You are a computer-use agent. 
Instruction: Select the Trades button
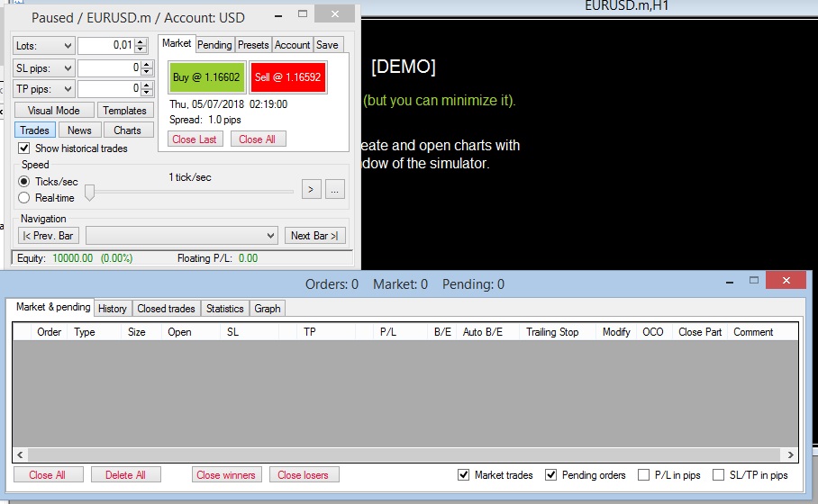click(34, 130)
